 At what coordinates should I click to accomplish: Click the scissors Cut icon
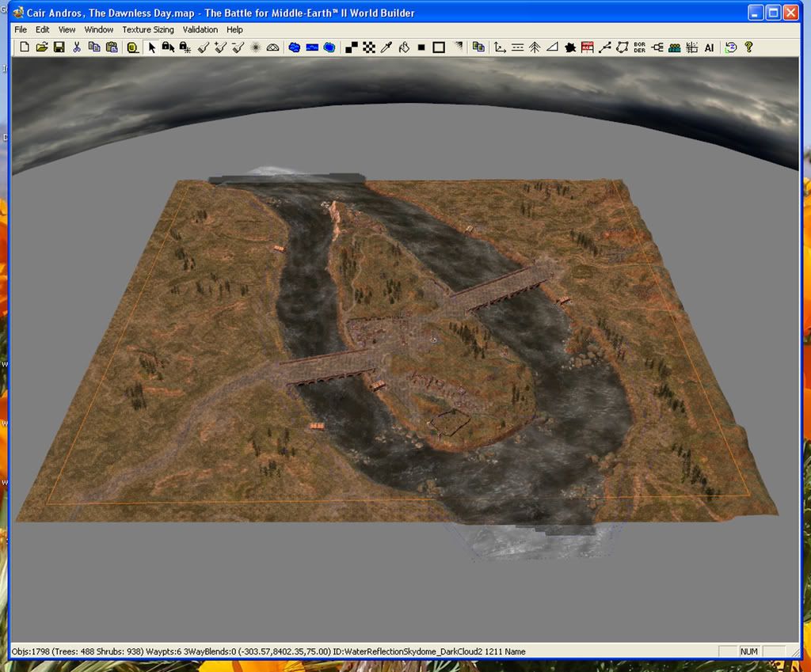[x=77, y=47]
